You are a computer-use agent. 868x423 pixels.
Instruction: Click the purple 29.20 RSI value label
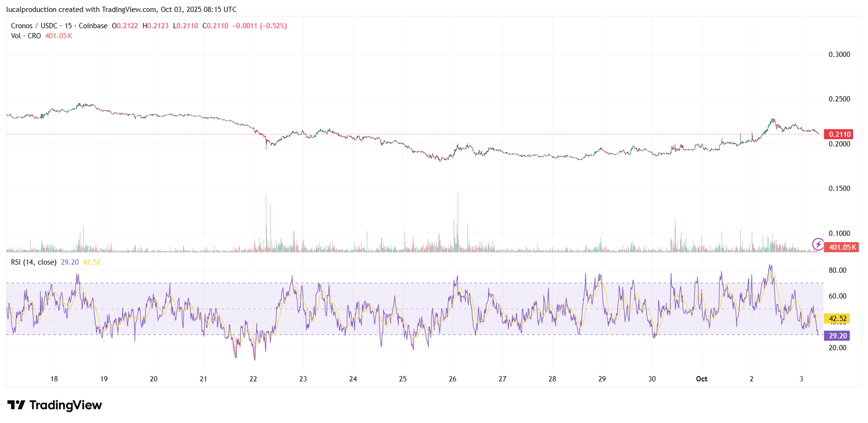837,336
